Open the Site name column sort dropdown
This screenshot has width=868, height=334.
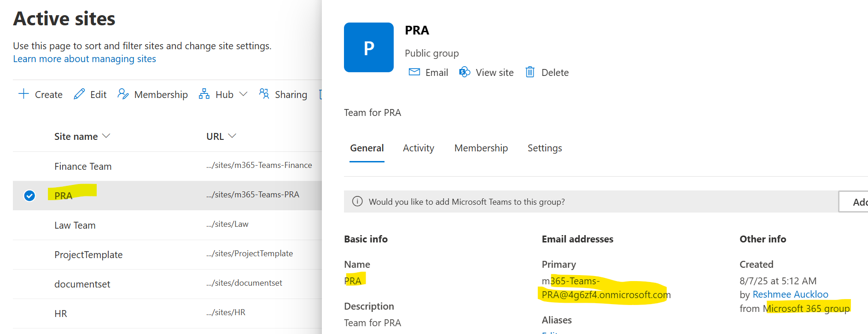106,136
